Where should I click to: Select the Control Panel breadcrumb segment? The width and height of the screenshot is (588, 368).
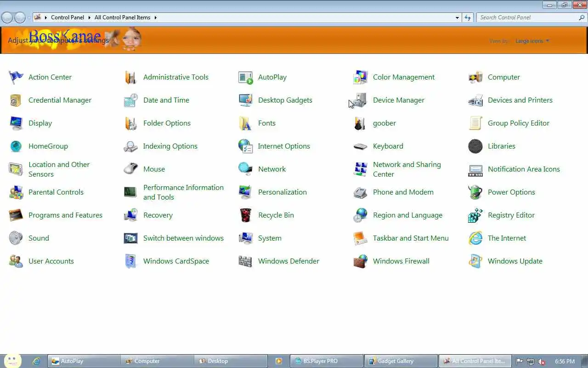[68, 17]
